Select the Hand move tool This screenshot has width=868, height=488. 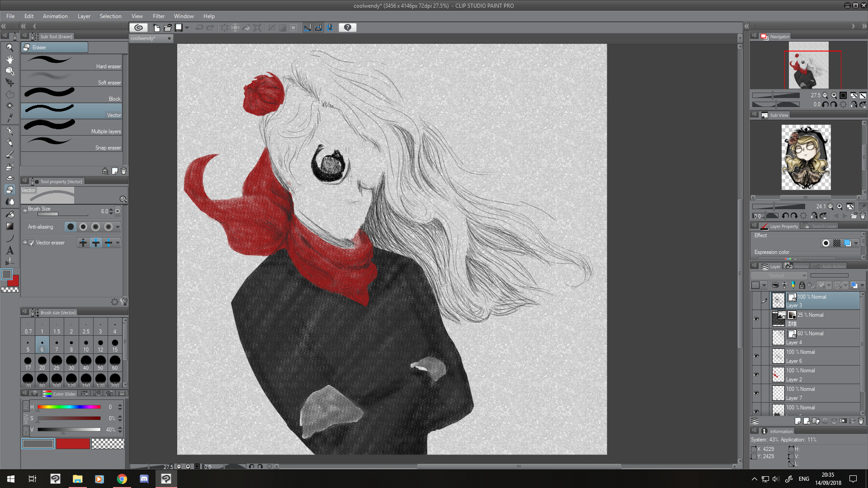tap(9, 59)
